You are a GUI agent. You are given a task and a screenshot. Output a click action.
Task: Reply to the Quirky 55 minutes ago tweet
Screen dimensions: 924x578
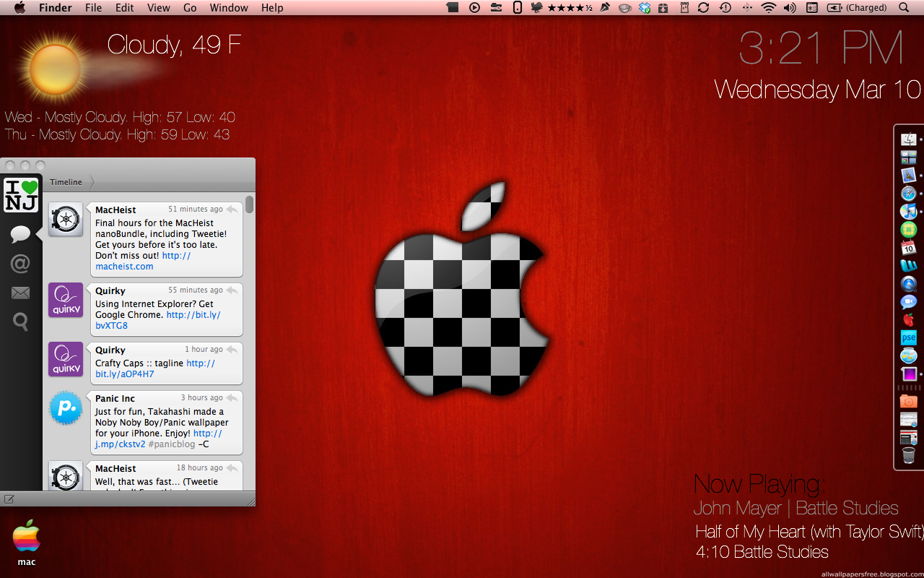pyautogui.click(x=232, y=290)
